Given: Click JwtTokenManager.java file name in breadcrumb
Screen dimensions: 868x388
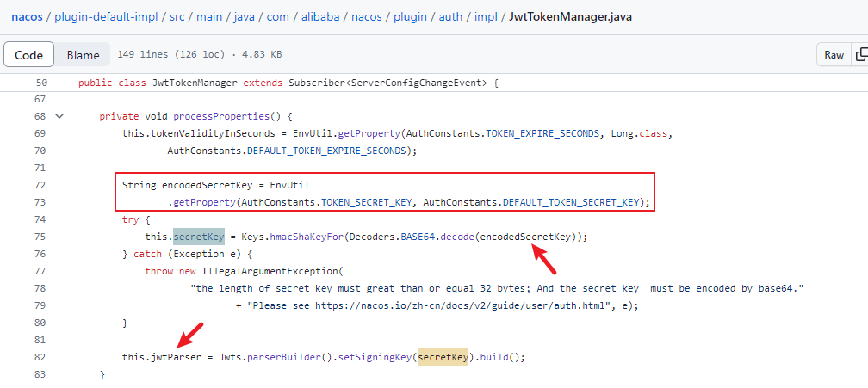Looking at the screenshot, I should 570,16.
